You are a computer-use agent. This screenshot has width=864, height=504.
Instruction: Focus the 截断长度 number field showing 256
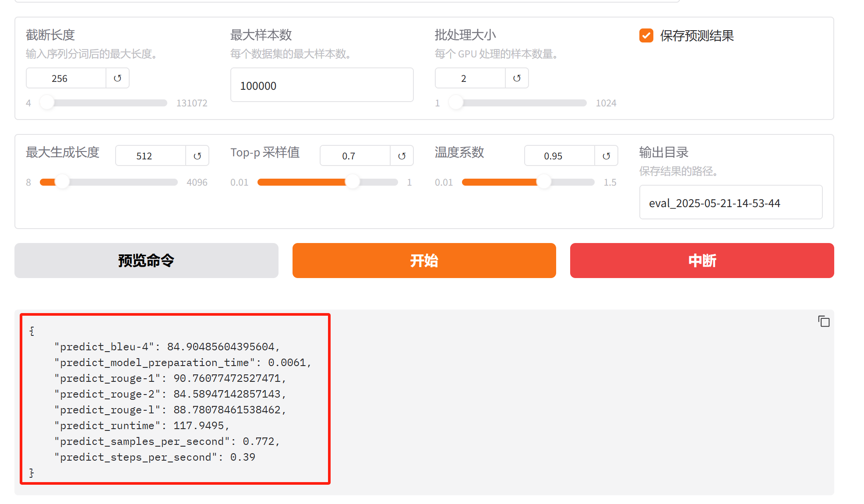pos(66,78)
